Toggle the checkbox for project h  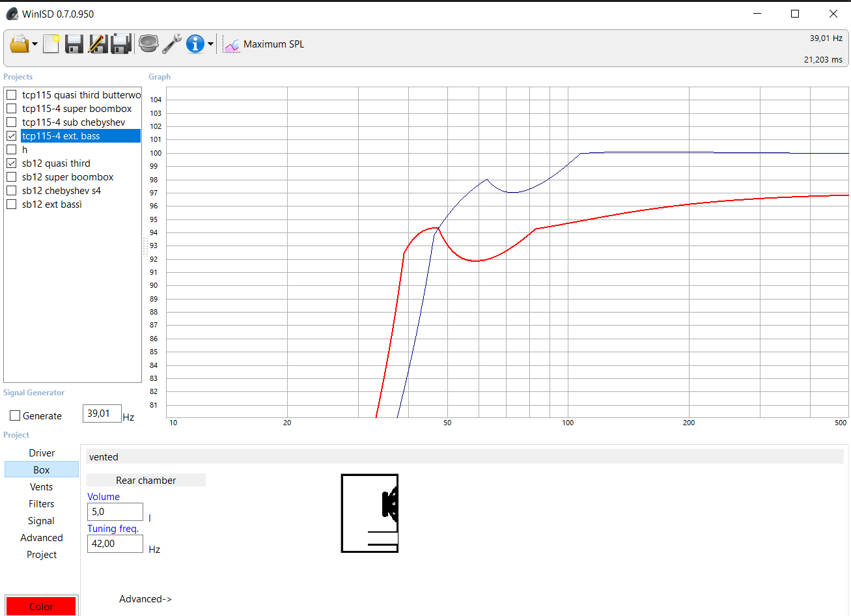[11, 150]
